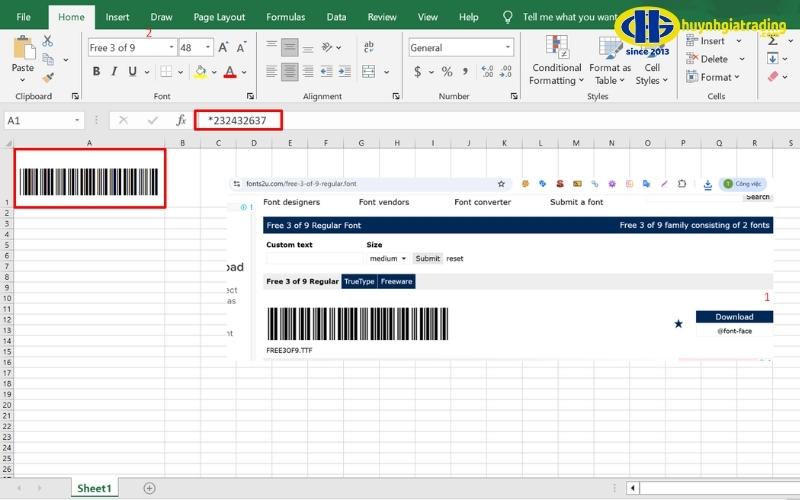Open the Insert Function fx dialog
Viewport: 800px width, 500px height.
coord(181,120)
